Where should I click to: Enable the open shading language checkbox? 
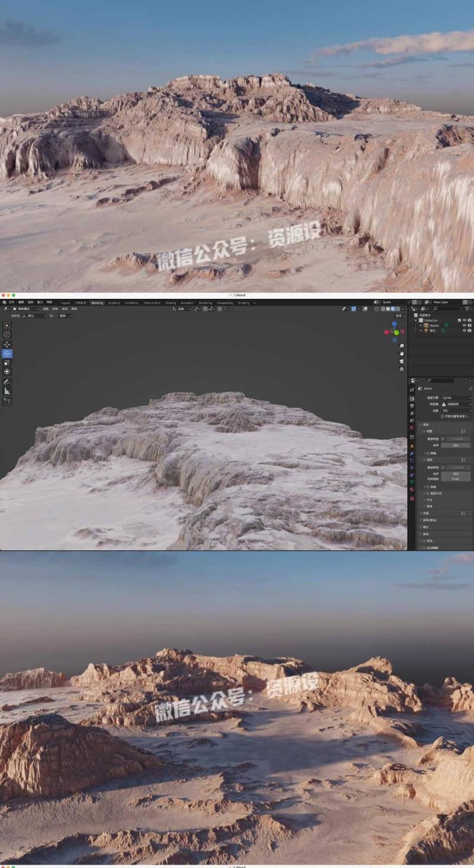pos(442,416)
